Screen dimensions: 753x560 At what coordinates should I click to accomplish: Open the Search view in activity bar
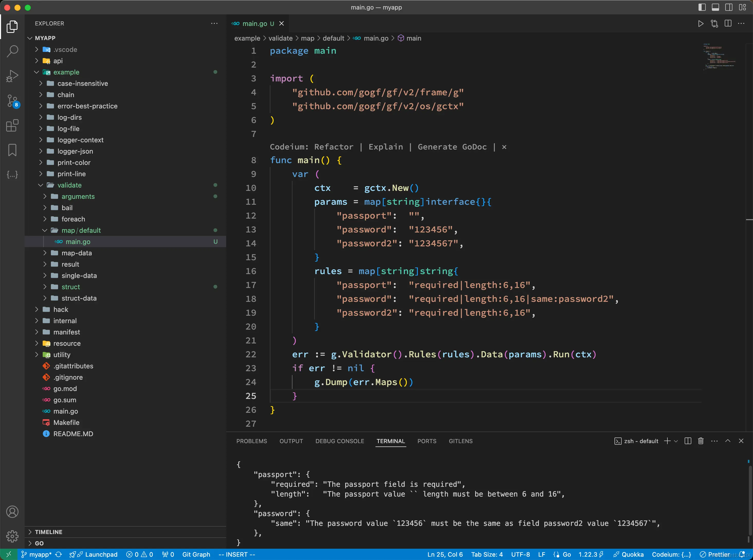point(12,51)
